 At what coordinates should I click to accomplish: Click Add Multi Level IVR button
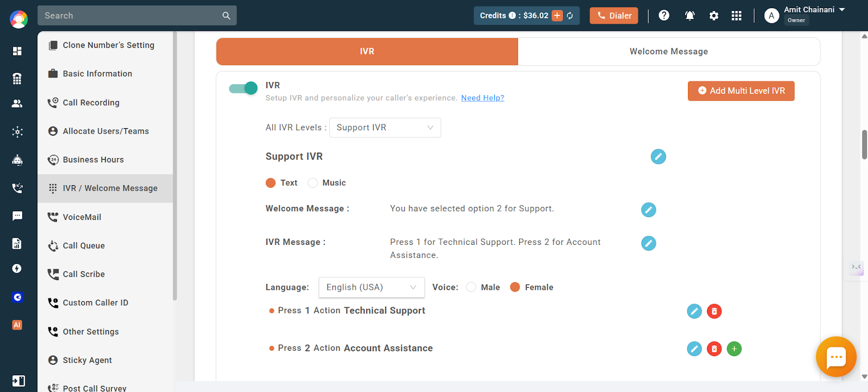[741, 91]
